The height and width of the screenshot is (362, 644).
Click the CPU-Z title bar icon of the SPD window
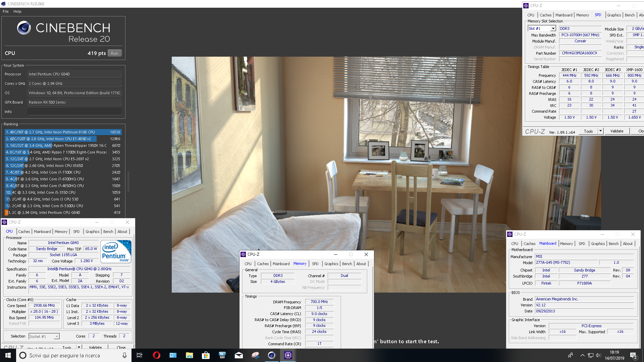(526, 6)
